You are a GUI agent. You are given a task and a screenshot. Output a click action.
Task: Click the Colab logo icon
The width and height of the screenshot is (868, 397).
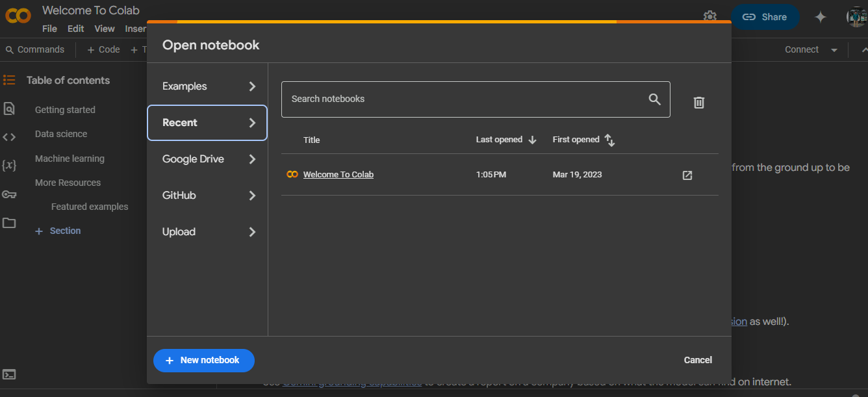click(x=18, y=16)
